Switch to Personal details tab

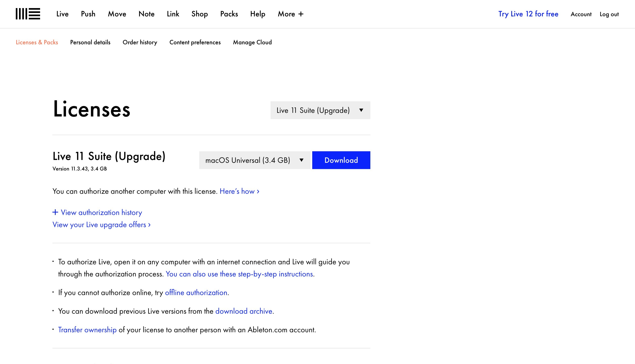point(90,42)
